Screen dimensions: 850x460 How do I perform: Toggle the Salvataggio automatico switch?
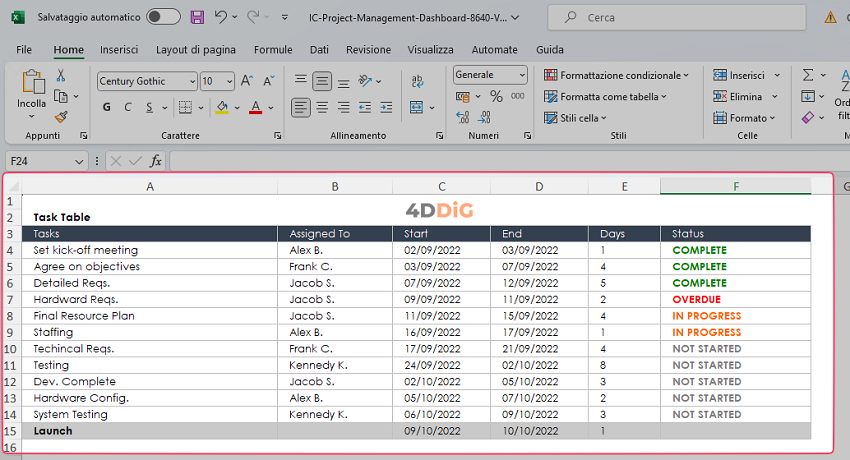point(163,17)
